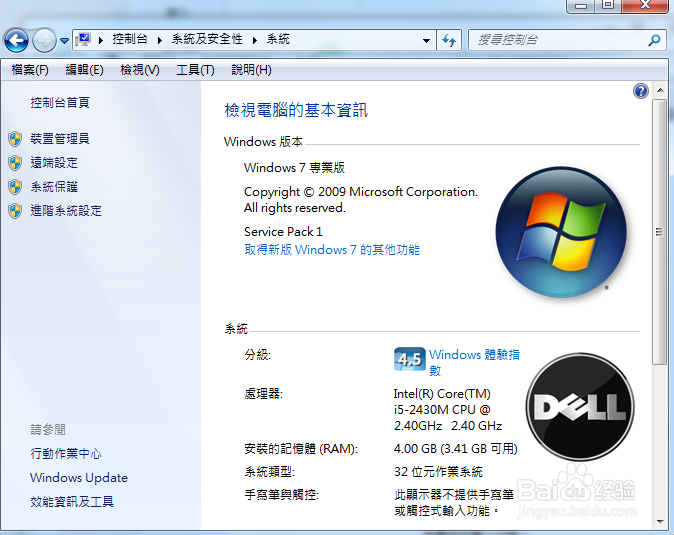Open 效能資訊及工具 link
The height and width of the screenshot is (535, 674).
point(72,502)
